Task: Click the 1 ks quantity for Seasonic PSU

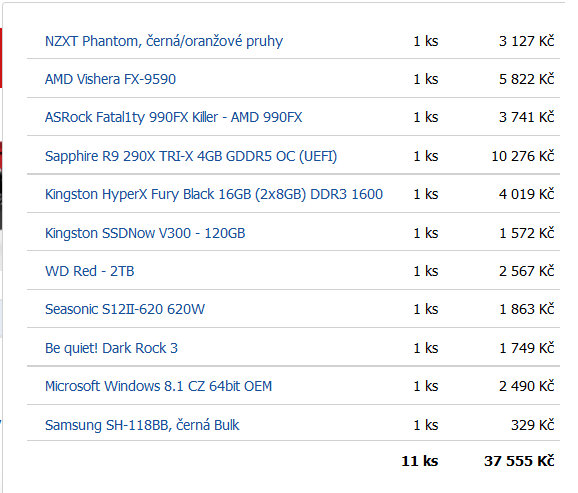Action: pyautogui.click(x=426, y=309)
